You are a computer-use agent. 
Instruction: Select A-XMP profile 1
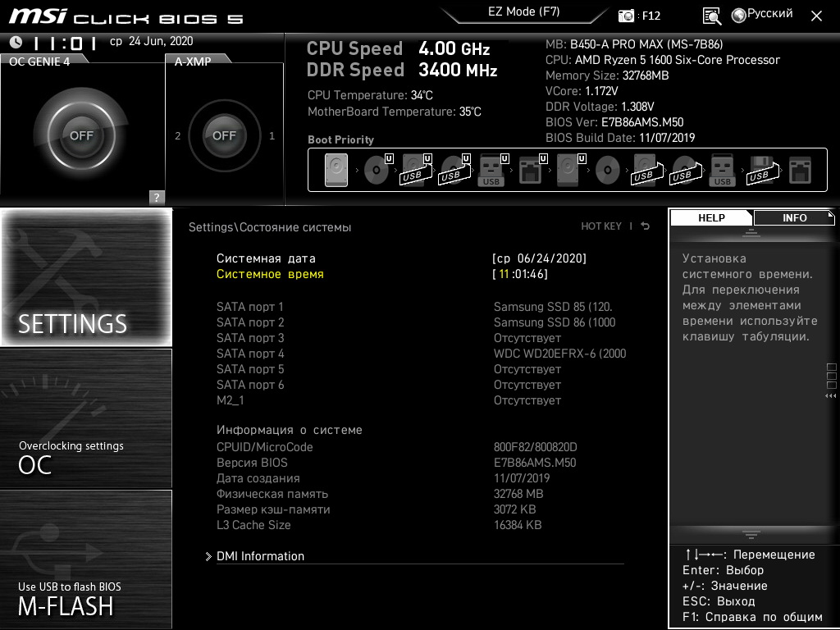pos(272,136)
